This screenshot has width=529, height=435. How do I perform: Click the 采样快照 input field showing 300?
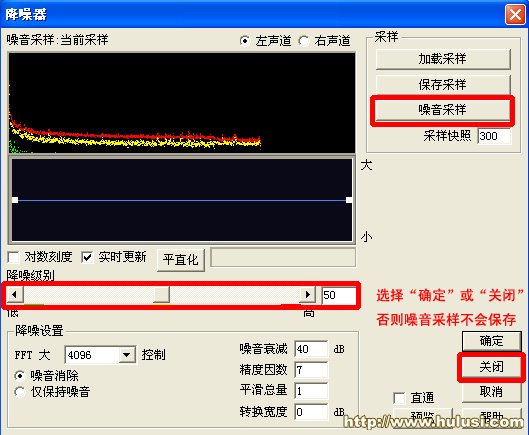[x=494, y=136]
